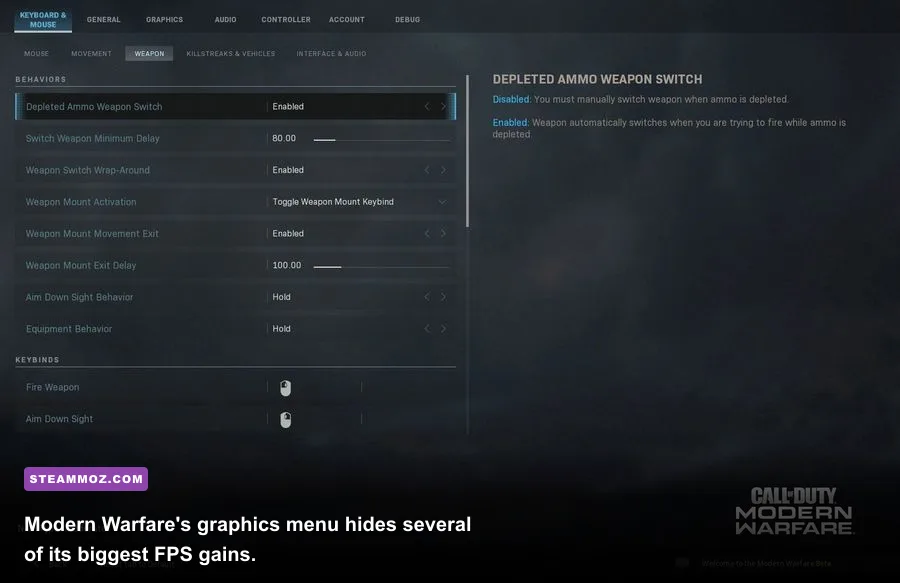Select the Interface & Audio sub-tab
The image size is (900, 583).
(331, 53)
